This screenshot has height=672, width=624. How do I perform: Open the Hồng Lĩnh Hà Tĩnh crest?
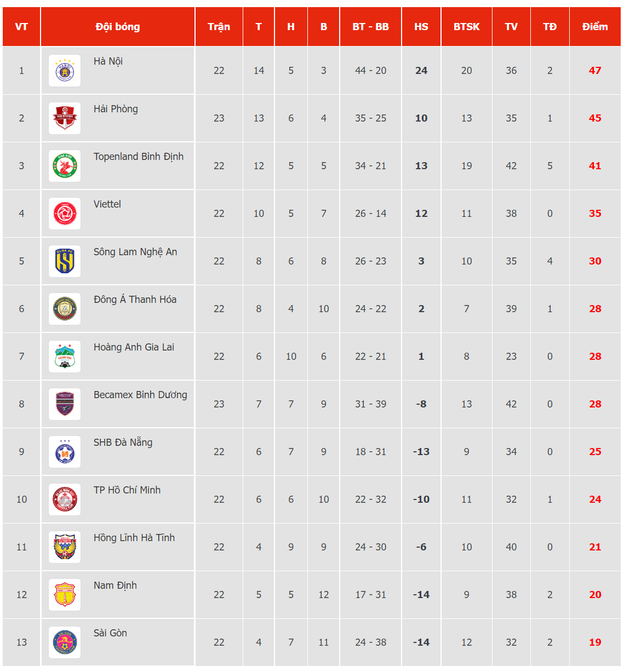(x=65, y=547)
